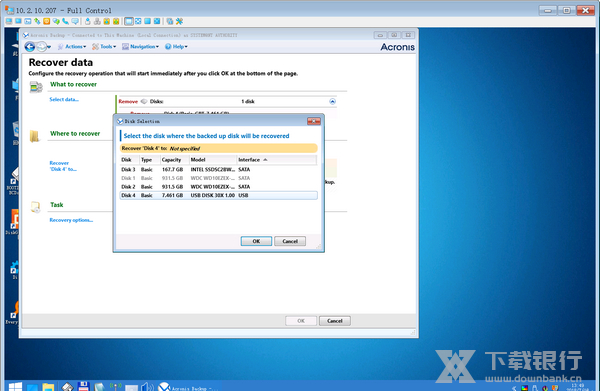Open the Help menu
Screen dimensions: 600x391
pos(176,47)
